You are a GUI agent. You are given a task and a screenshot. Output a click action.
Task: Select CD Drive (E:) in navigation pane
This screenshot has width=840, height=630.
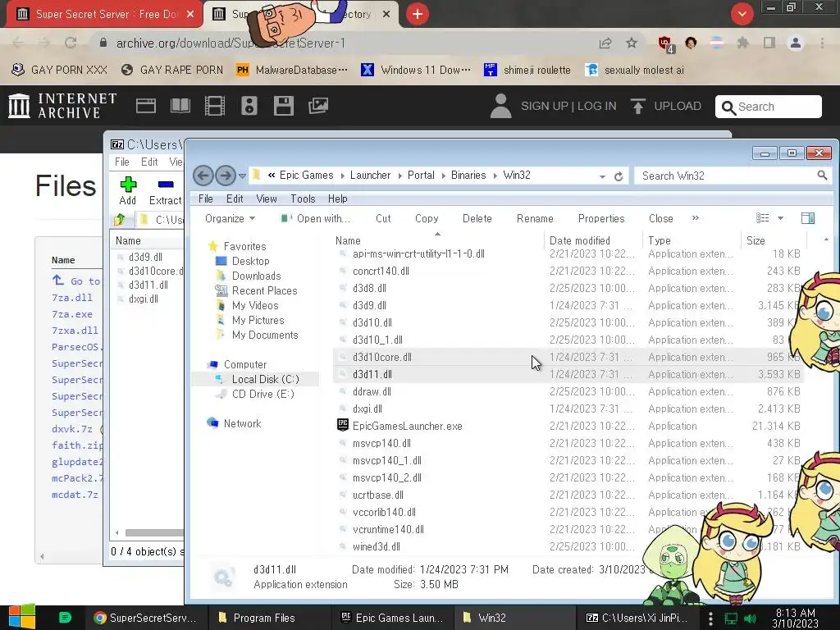pos(262,395)
